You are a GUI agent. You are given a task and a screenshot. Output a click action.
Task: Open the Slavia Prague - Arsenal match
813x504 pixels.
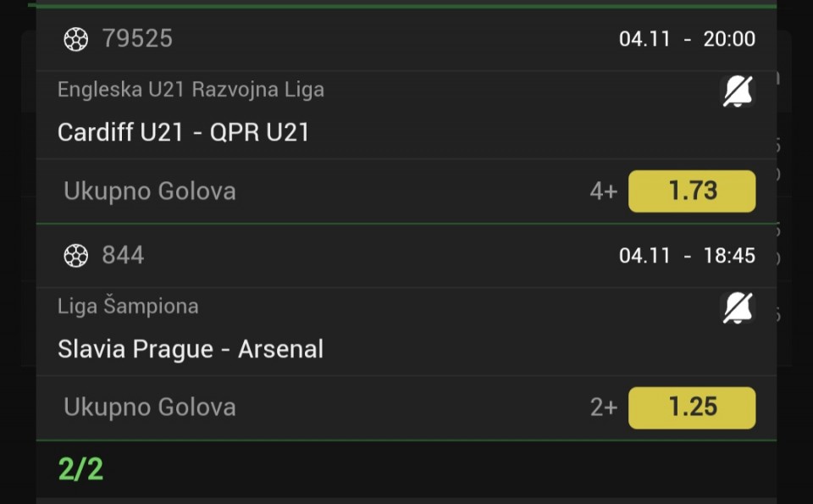pos(191,349)
